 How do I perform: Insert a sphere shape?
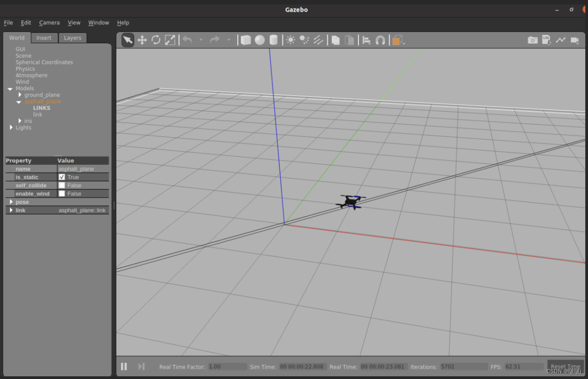point(259,40)
